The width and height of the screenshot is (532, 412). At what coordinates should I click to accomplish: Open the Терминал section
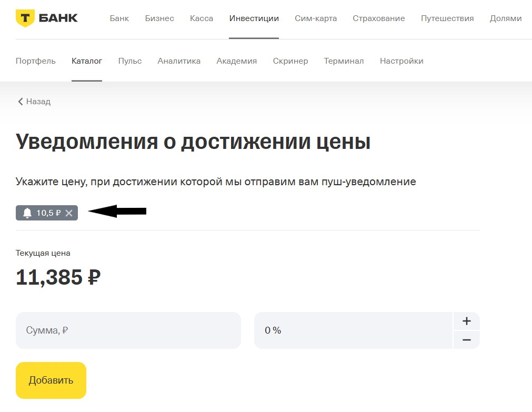(344, 61)
